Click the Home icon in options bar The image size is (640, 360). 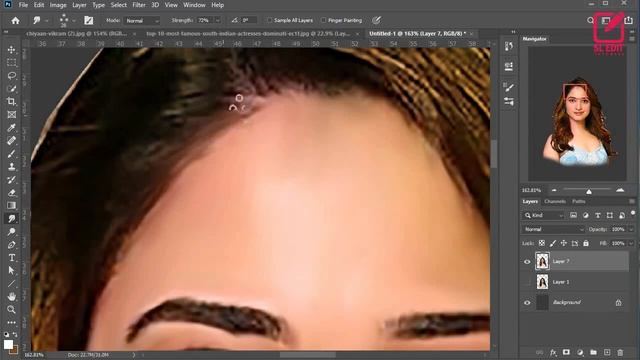coord(16,20)
